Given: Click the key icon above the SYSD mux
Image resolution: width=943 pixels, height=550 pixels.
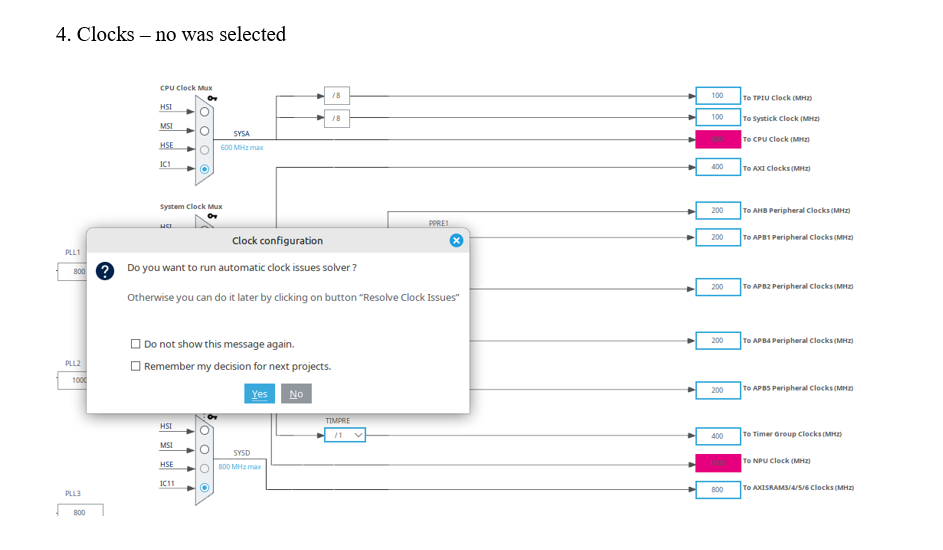Looking at the screenshot, I should (213, 416).
